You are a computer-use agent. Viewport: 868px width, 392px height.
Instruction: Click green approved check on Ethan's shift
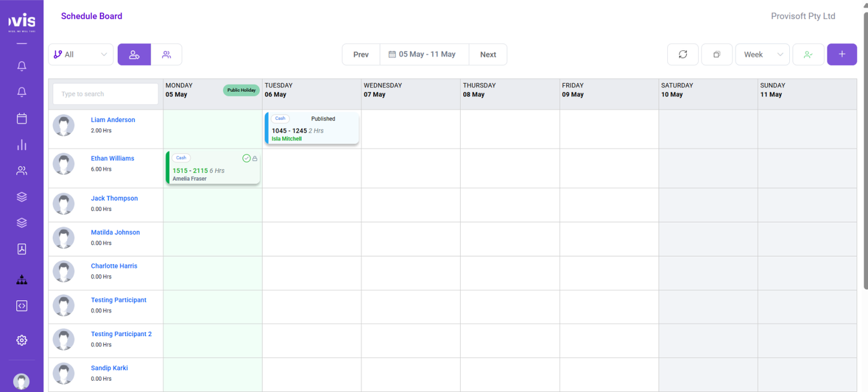coord(246,158)
